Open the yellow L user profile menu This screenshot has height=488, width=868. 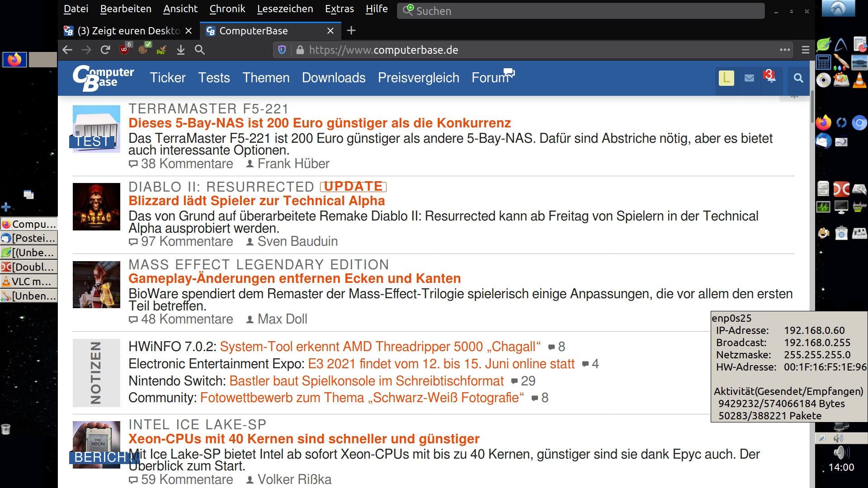(x=726, y=78)
